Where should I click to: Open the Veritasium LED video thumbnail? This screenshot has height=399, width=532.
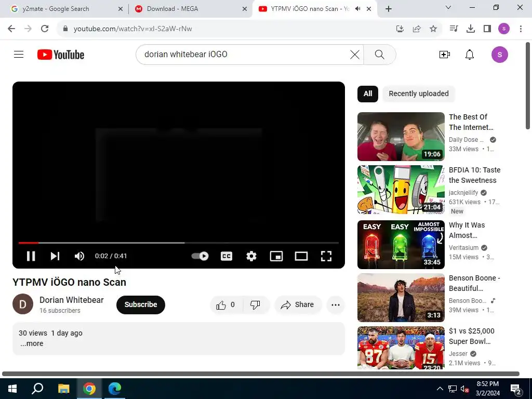(x=401, y=244)
